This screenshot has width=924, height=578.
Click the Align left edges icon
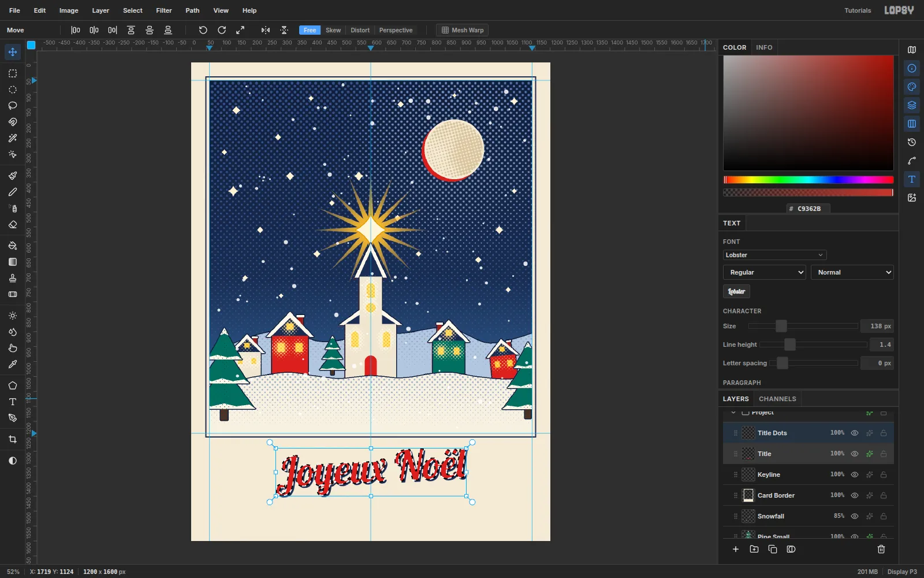pos(76,30)
